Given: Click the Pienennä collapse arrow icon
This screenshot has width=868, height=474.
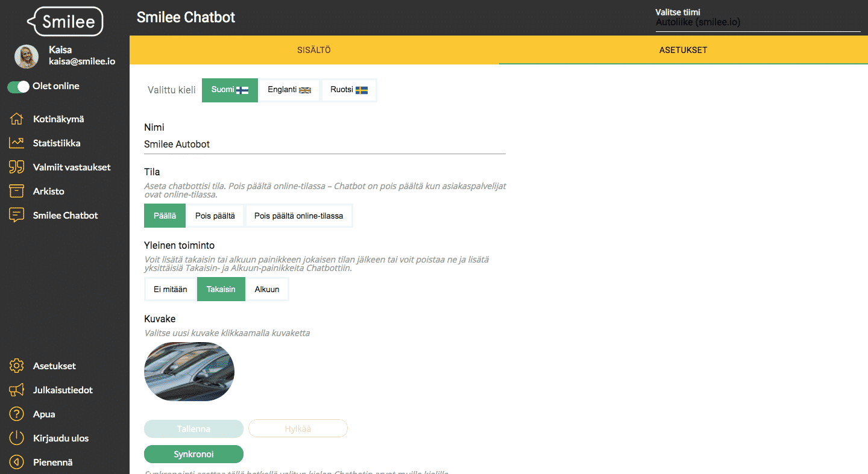Looking at the screenshot, I should 16,463.
